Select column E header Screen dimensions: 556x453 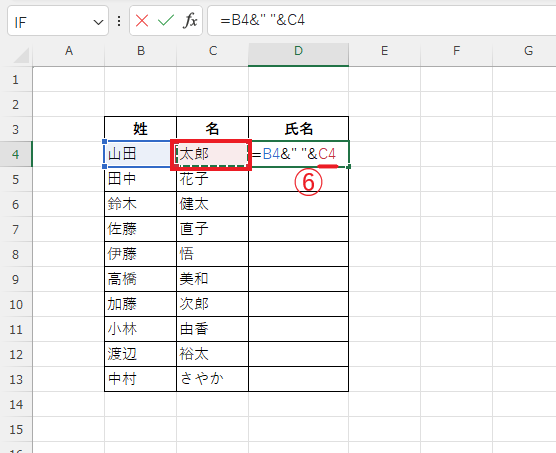(x=384, y=51)
